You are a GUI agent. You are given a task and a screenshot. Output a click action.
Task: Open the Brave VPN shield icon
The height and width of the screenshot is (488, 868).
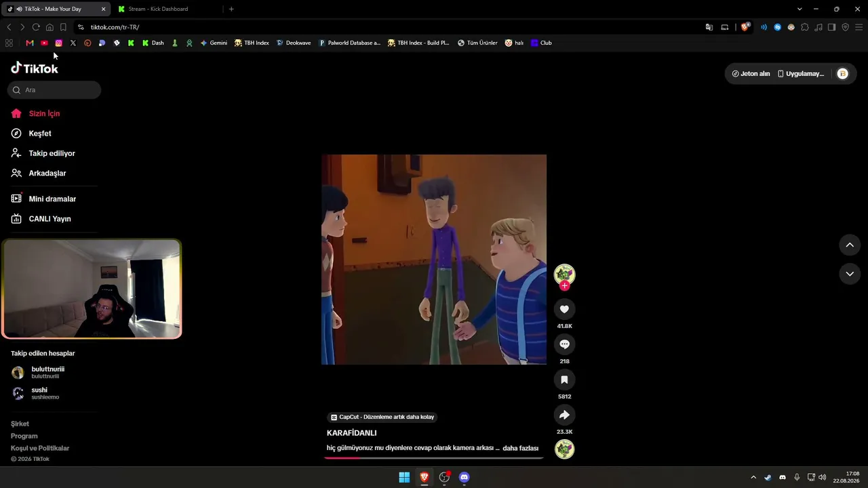846,27
